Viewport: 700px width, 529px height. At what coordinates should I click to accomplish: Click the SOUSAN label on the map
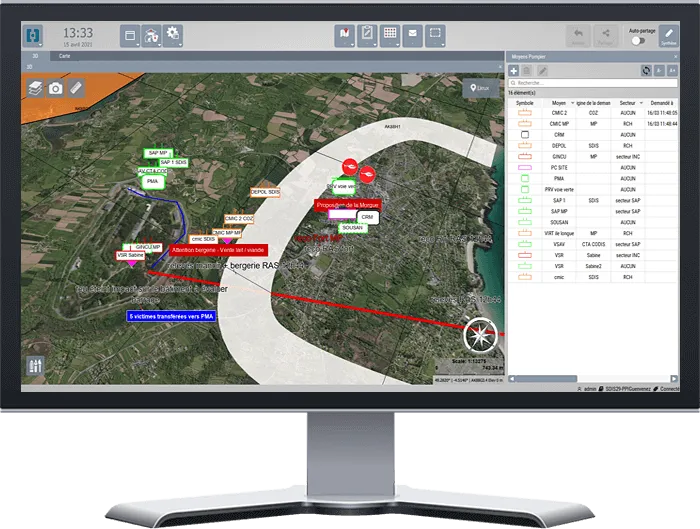353,228
